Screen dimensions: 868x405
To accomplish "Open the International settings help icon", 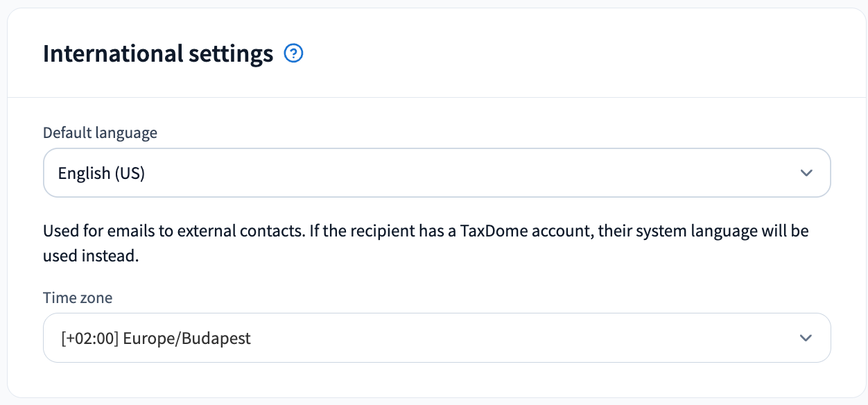I will [294, 53].
